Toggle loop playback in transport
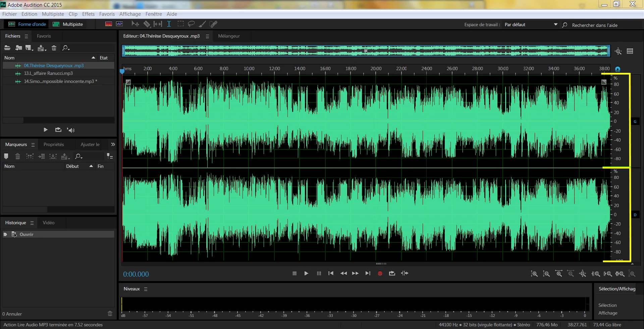644x329 pixels. [x=392, y=273]
